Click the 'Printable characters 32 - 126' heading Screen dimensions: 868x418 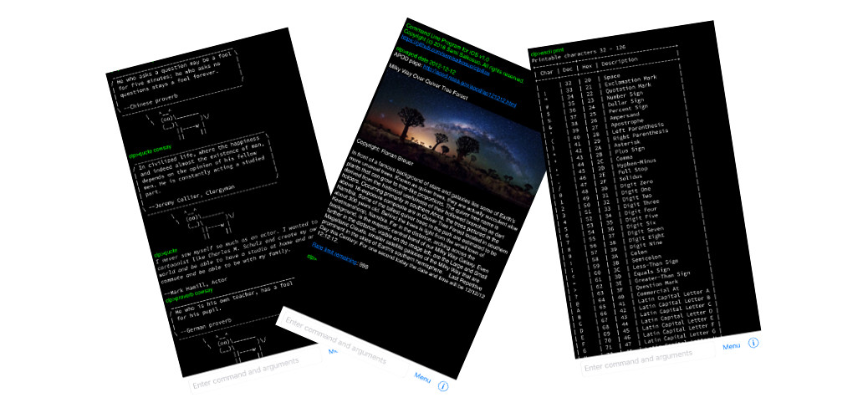tap(579, 54)
